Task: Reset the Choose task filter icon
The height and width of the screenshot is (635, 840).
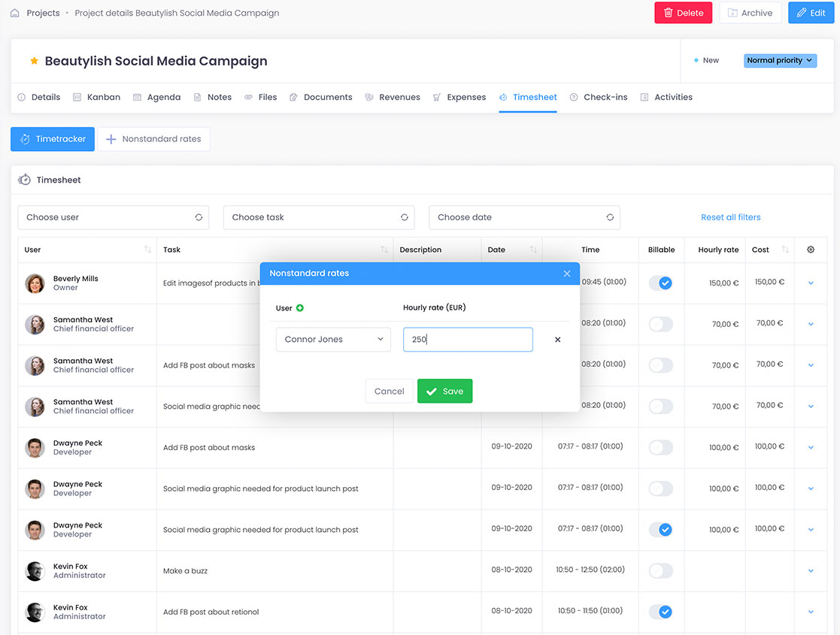Action: click(x=405, y=217)
